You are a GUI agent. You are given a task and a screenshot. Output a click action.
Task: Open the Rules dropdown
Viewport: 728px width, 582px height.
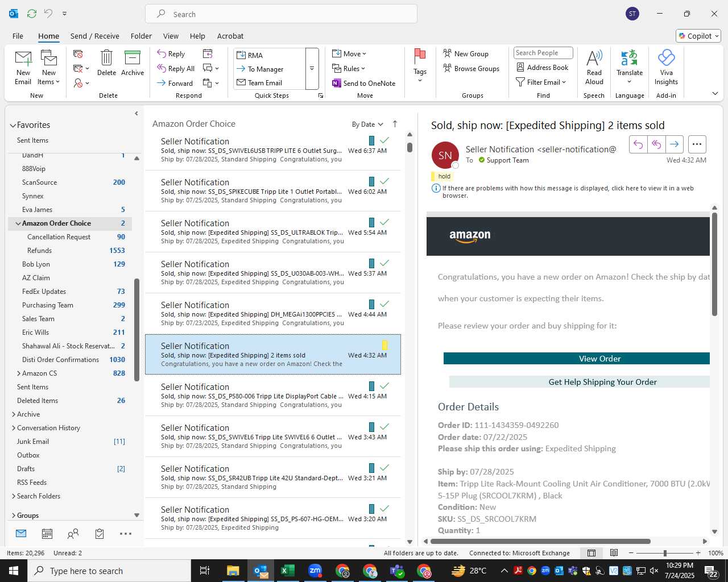pyautogui.click(x=349, y=69)
